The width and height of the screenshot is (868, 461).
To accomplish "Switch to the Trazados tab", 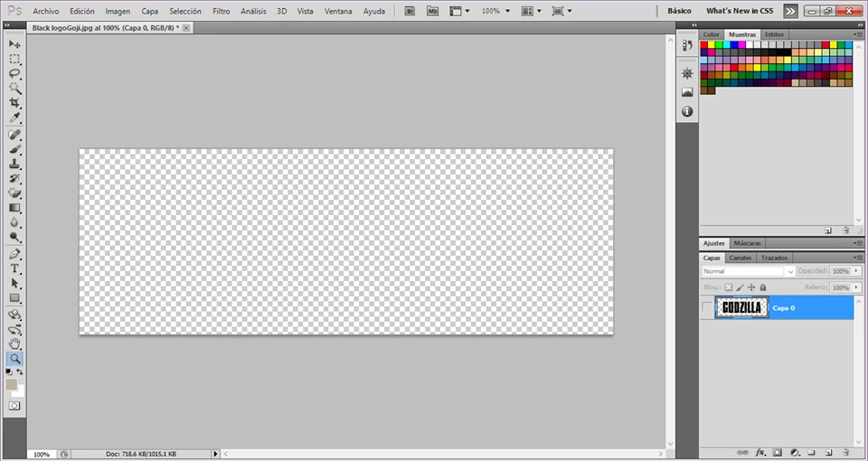I will pyautogui.click(x=774, y=258).
